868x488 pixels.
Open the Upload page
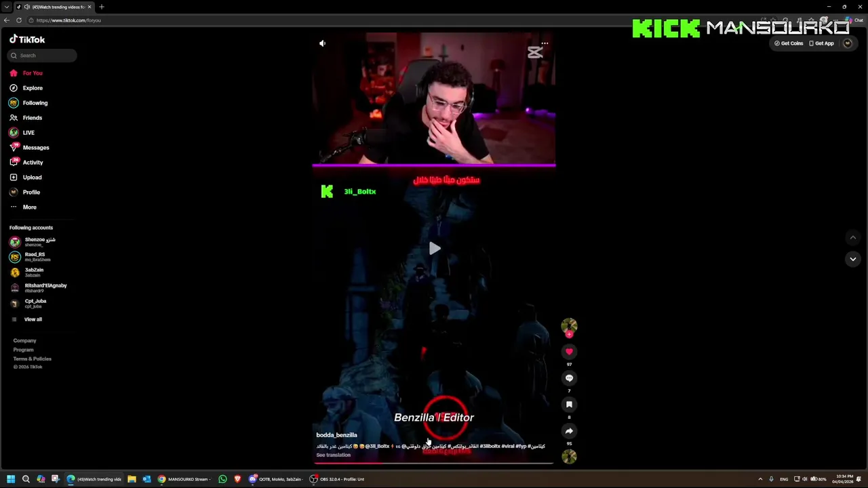tap(26, 178)
